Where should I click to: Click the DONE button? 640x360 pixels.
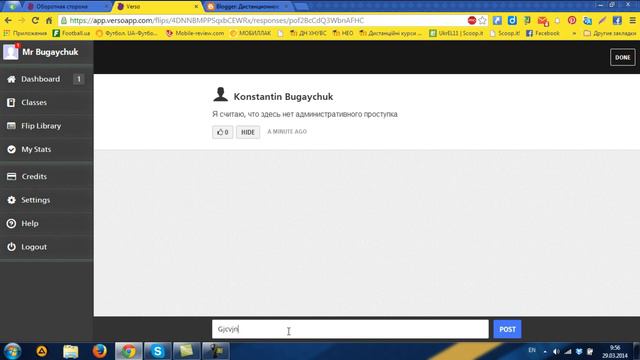(x=622, y=57)
